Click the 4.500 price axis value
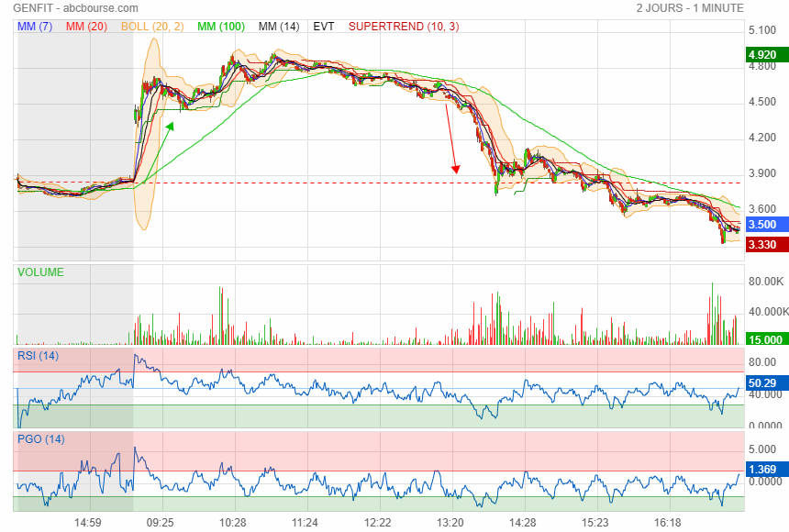 point(761,102)
